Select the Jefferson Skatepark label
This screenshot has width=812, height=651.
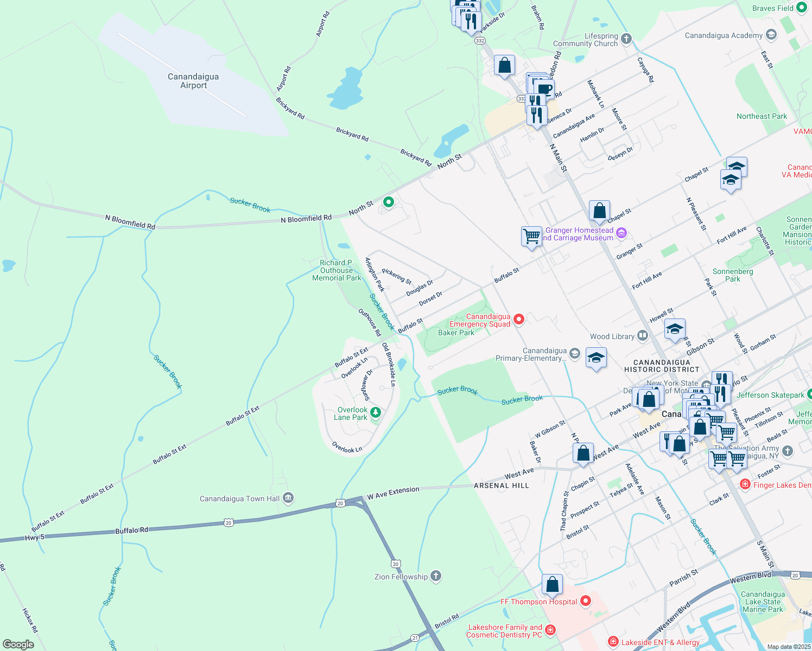pos(770,395)
